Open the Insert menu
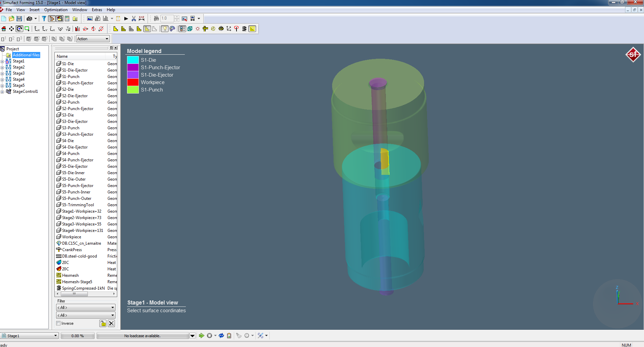This screenshot has height=347, width=644. [34, 10]
